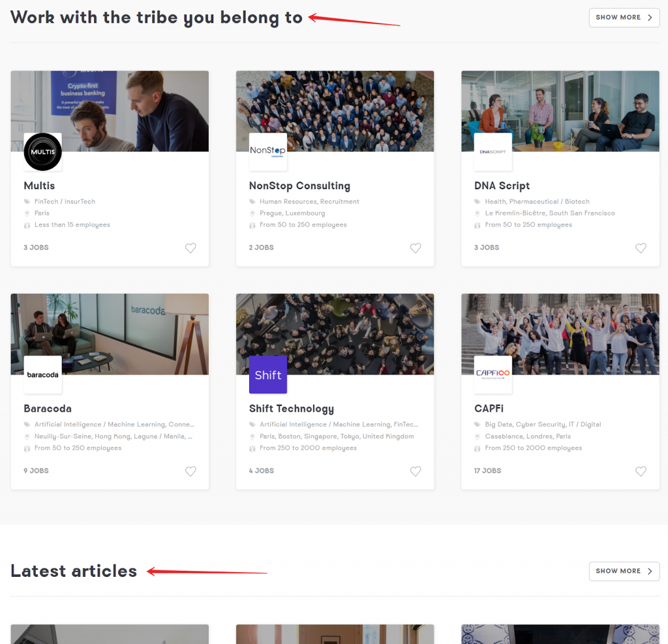Screen dimensions: 668x644
Task: Click "Le Kremlin-Bicêtre, South San Francisco" location
Action: (x=550, y=213)
